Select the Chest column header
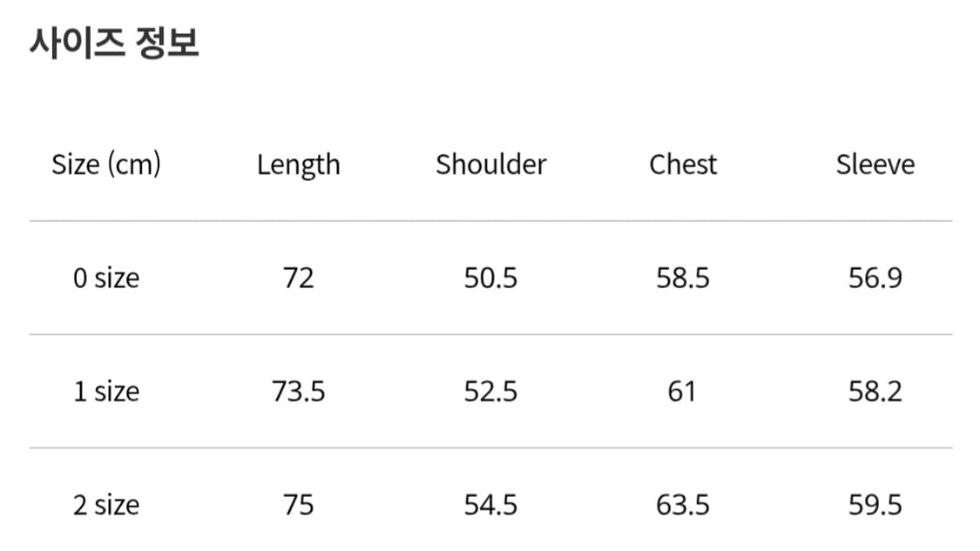 [683, 165]
